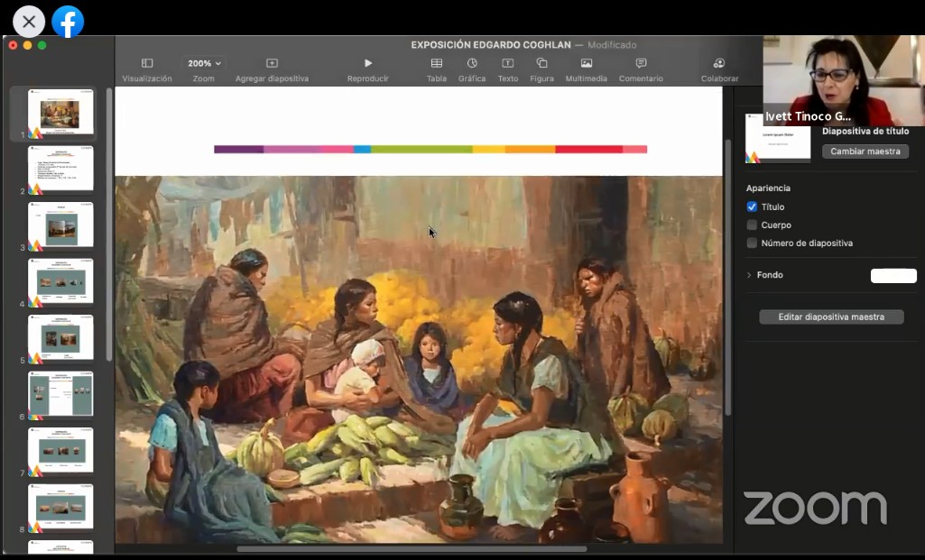Click the Cambiar maestra button

point(865,151)
